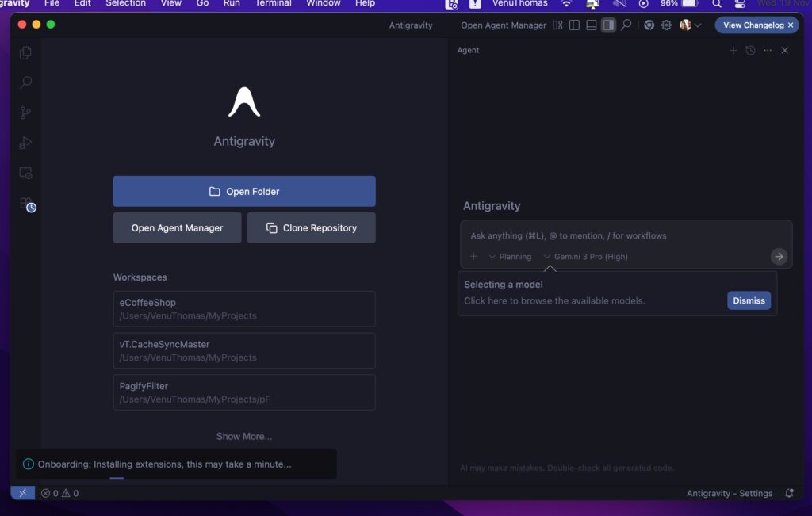Toggle the bottom panel visibility
812x516 pixels.
tap(592, 25)
